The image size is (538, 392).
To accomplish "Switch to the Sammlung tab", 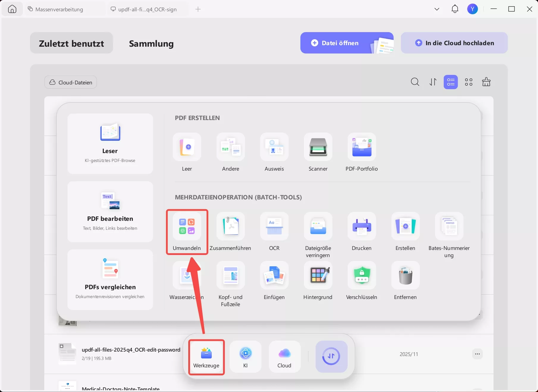I will coord(151,43).
